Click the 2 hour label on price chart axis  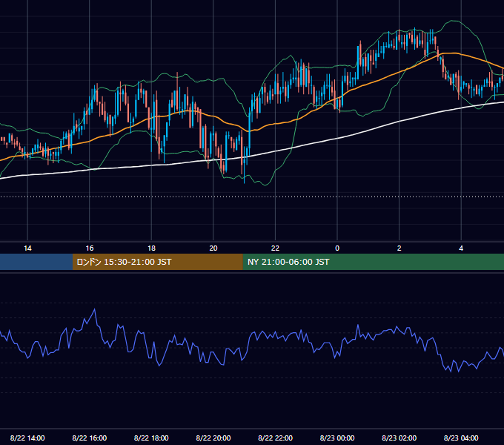399,248
